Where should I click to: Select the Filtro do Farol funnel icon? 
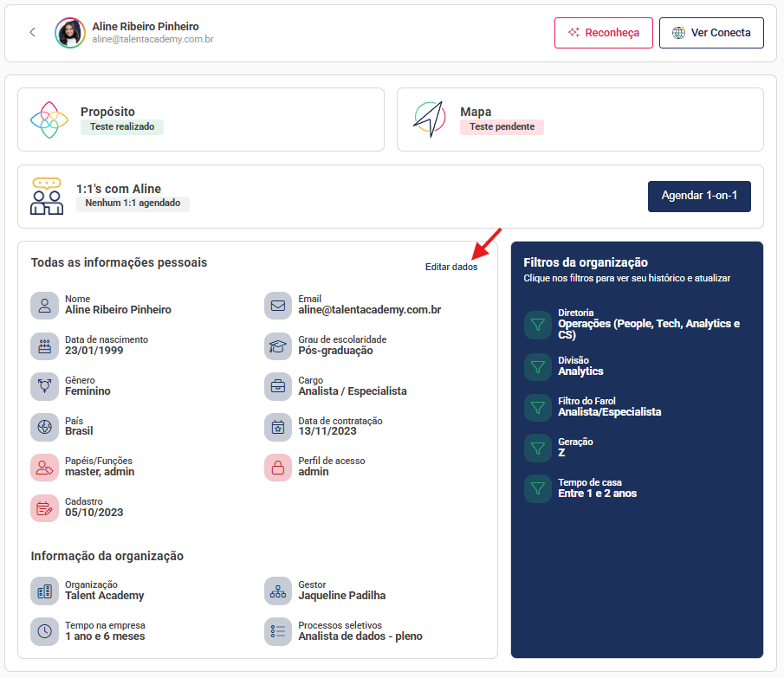pyautogui.click(x=538, y=407)
